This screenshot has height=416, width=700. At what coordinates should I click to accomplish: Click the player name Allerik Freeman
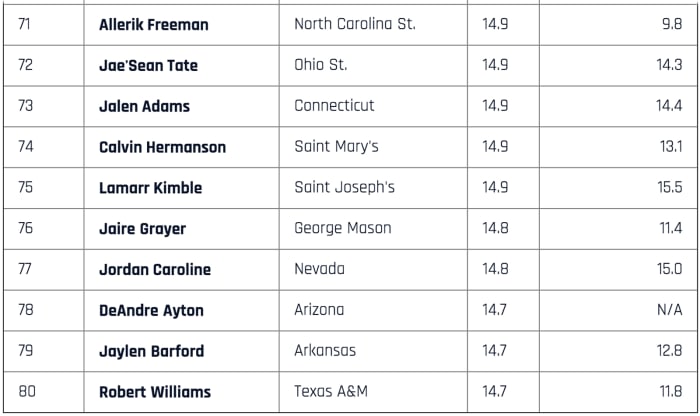[x=153, y=24]
